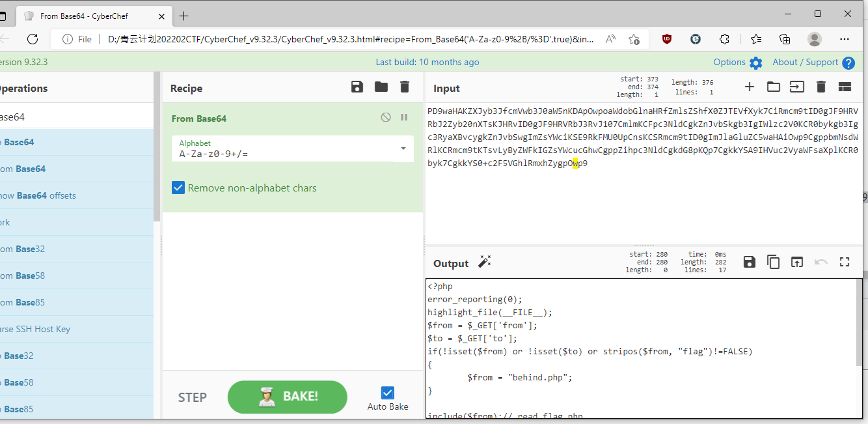The image size is (868, 424).
Task: Set breakpoint on From Base64 operation
Action: [x=404, y=117]
